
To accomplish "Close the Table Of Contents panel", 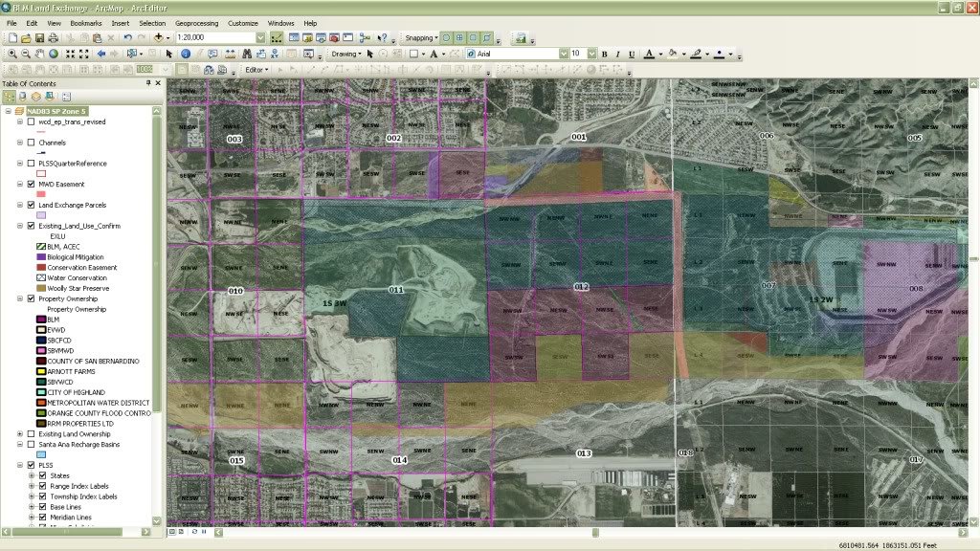I will tap(158, 83).
